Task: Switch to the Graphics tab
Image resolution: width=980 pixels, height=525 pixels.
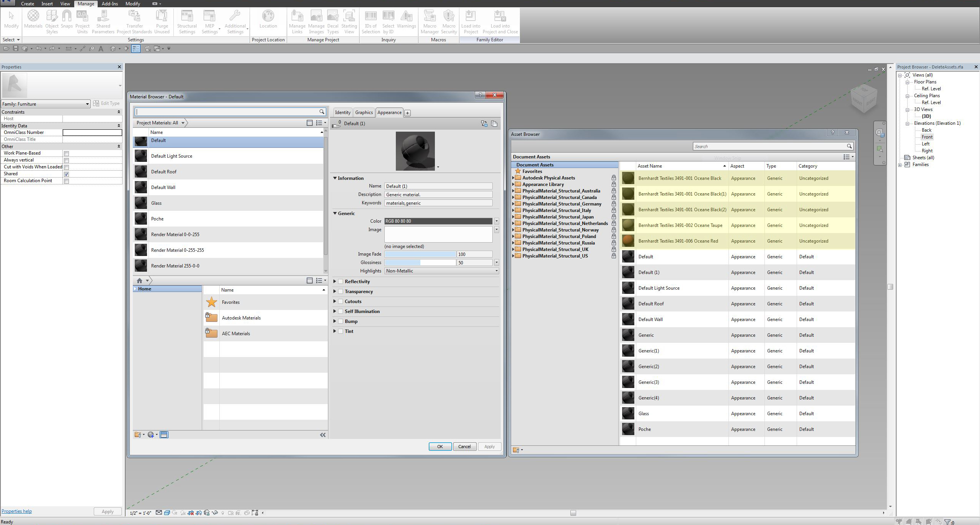Action: (364, 112)
